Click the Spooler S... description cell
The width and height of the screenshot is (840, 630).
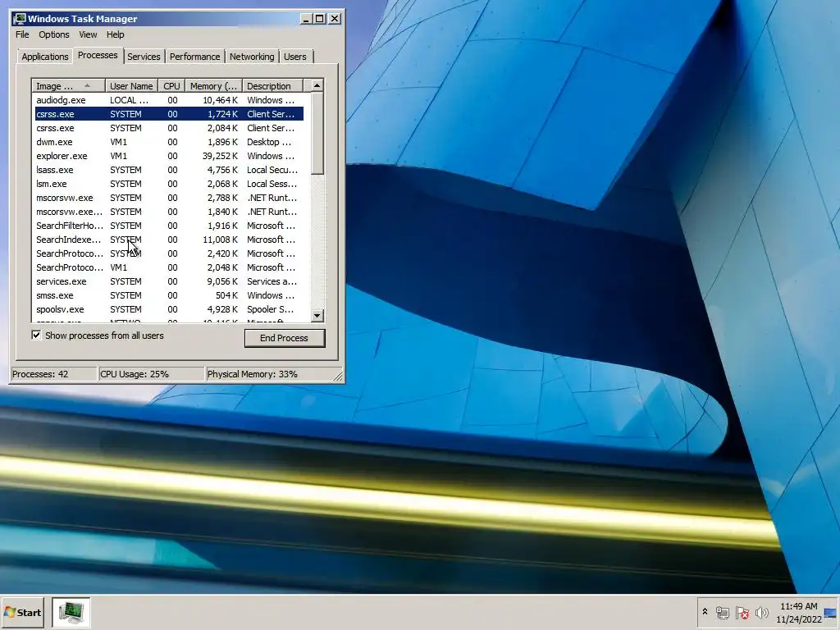tap(270, 309)
